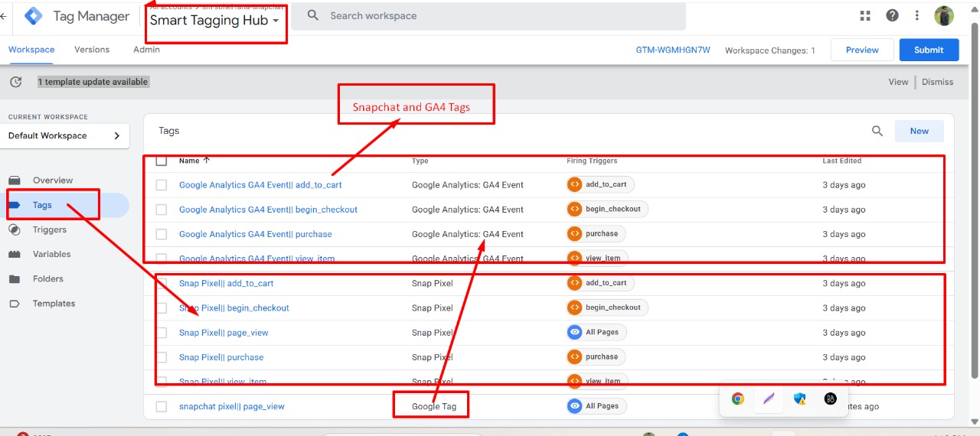Dismiss the template update notice
This screenshot has width=980, height=436.
point(938,82)
